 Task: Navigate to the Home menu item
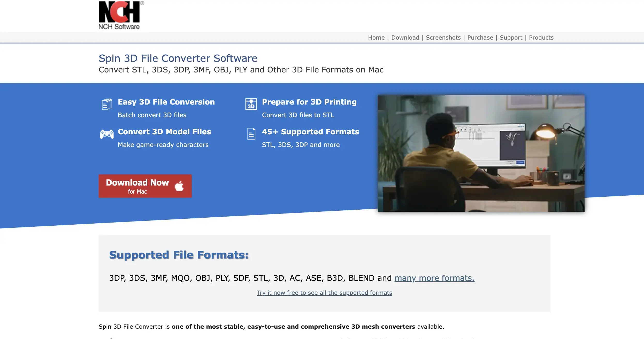point(376,38)
